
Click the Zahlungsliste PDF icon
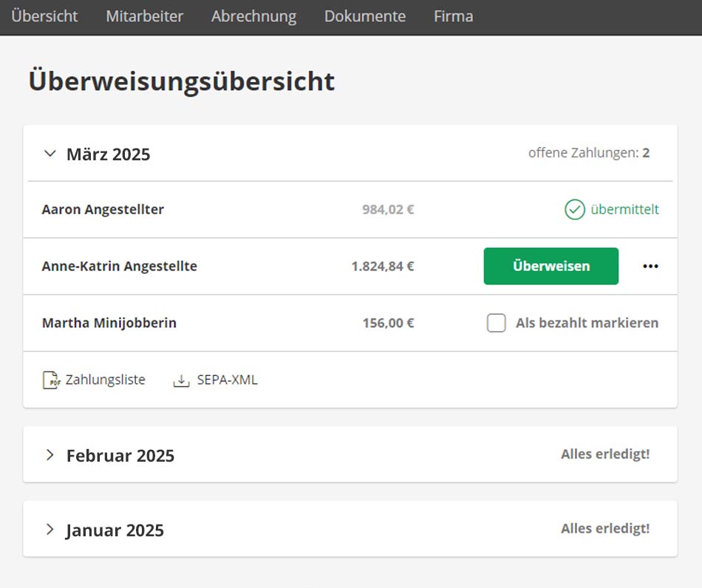click(51, 380)
